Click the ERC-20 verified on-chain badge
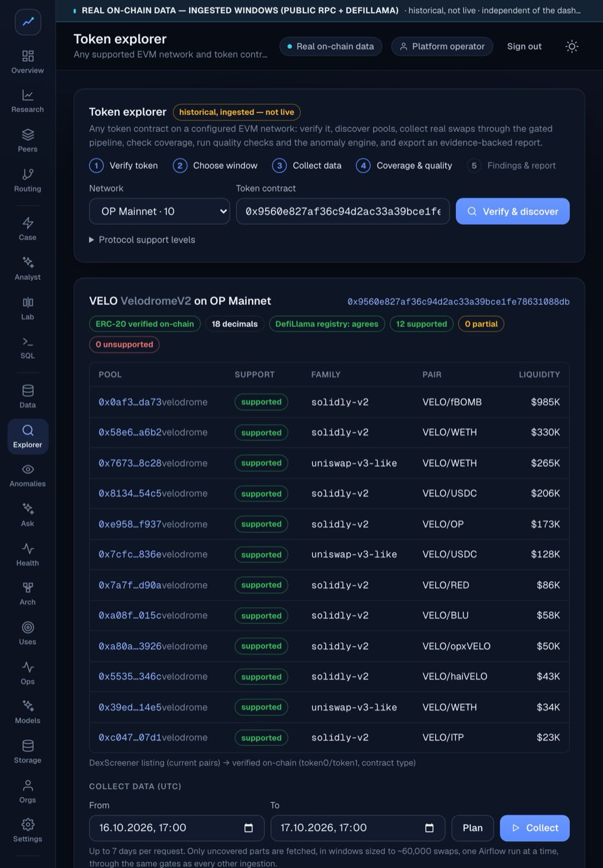 pyautogui.click(x=144, y=324)
